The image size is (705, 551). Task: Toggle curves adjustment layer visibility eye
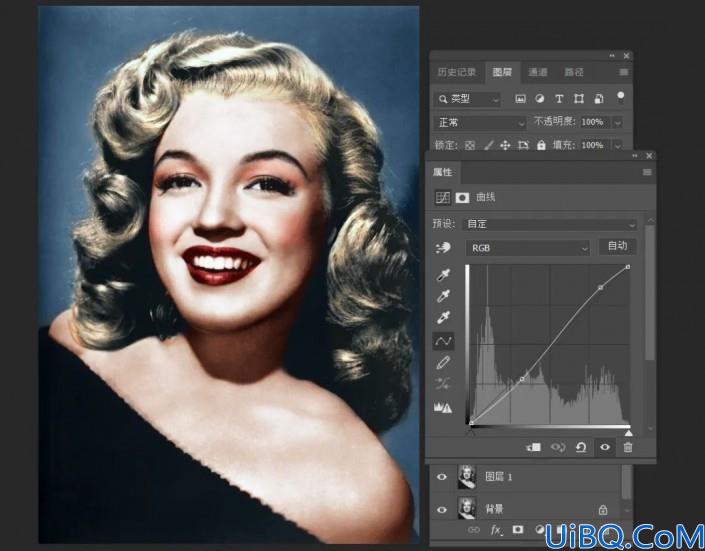click(605, 447)
